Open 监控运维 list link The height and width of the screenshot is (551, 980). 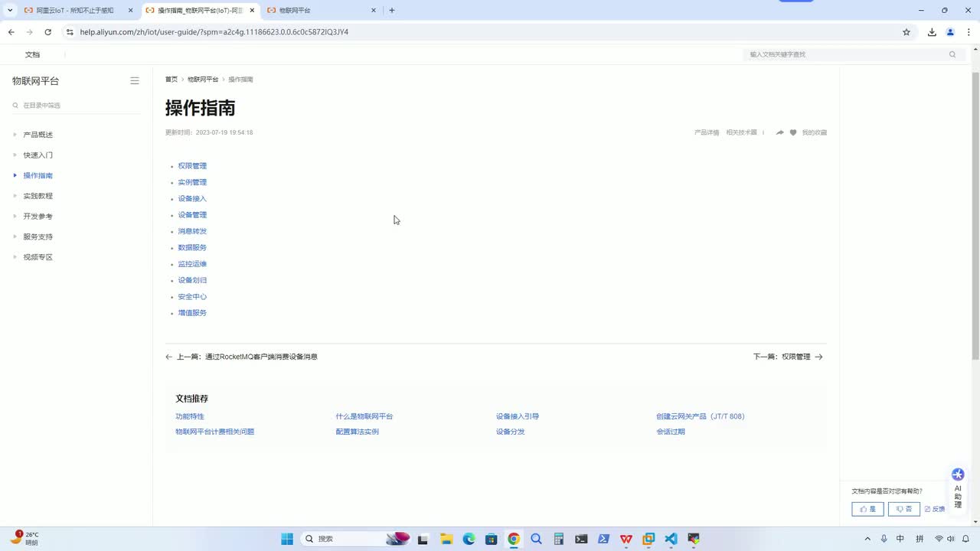[x=192, y=264]
